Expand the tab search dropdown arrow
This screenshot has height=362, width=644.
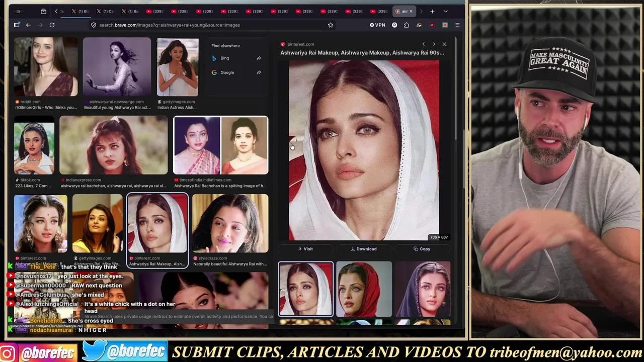tap(445, 11)
